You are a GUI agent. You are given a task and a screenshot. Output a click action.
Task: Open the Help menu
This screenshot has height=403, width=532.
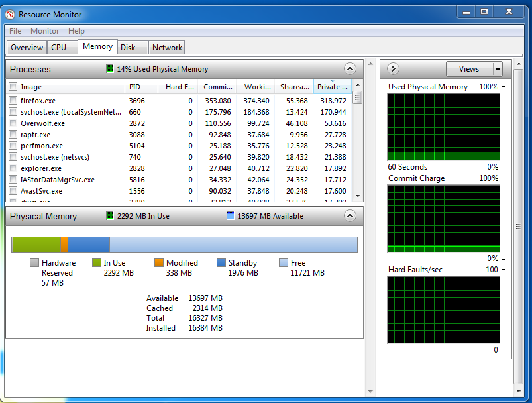point(76,31)
